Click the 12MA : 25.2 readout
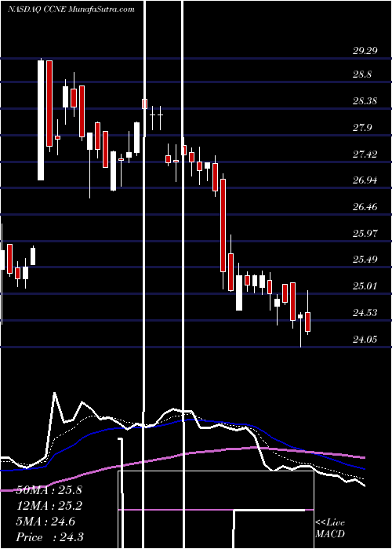This screenshot has height=549, width=392. (49, 506)
